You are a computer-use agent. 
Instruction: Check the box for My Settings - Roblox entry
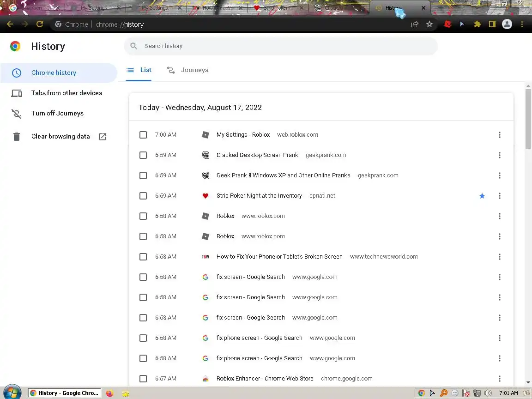[x=143, y=135]
